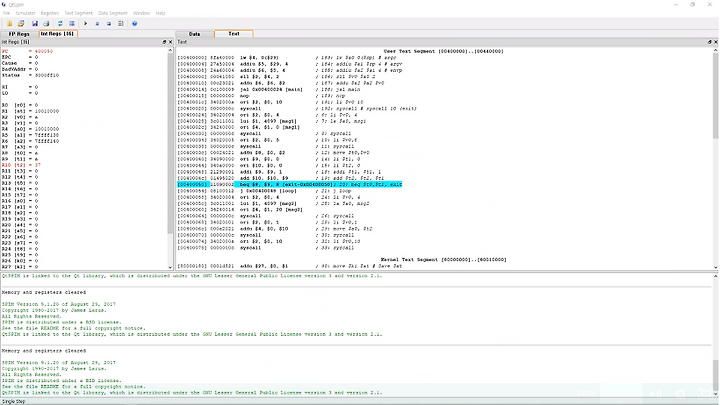This screenshot has height=405, width=720.
Task: Click the 'nop' instruction line
Action: pos(244,96)
